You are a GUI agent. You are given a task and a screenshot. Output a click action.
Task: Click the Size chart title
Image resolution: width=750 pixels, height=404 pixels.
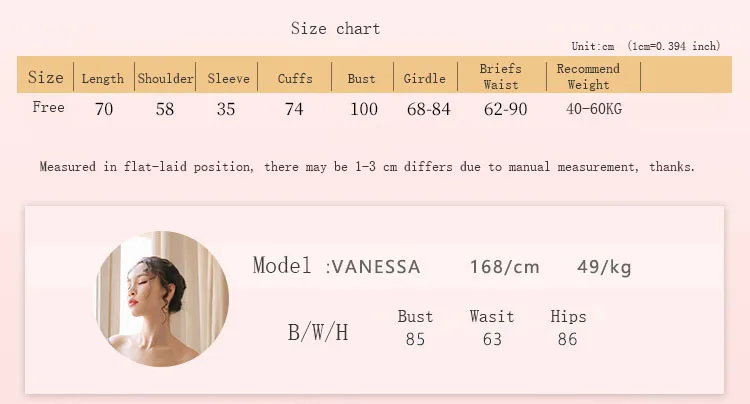coord(335,28)
